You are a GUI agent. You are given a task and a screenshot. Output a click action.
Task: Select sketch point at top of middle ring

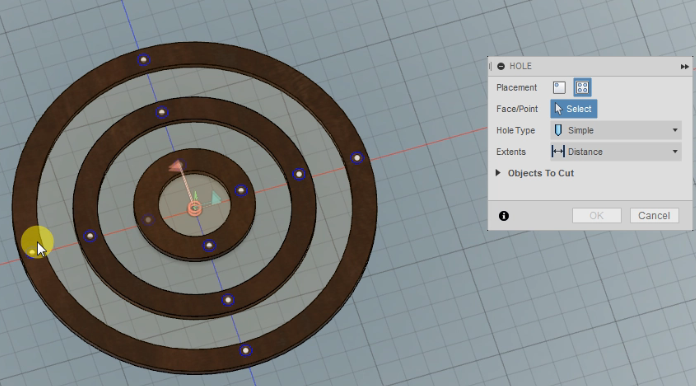point(162,112)
